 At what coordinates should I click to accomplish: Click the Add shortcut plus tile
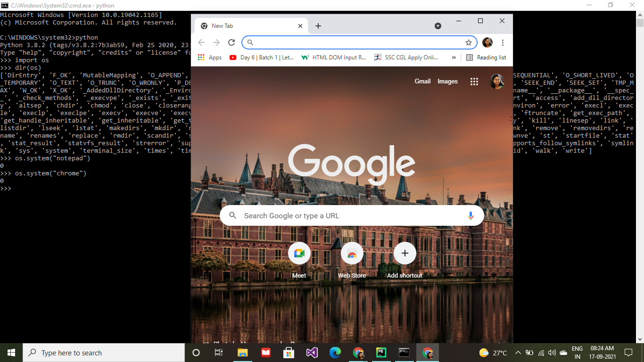[x=405, y=260]
